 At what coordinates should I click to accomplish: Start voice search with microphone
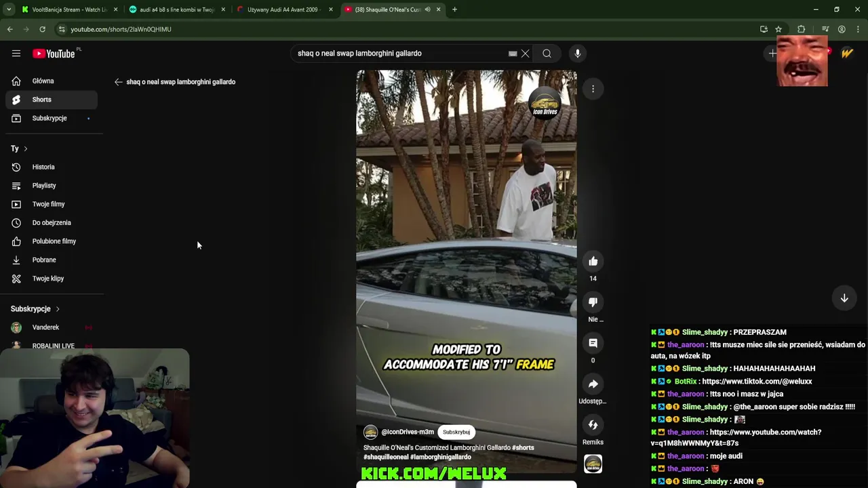point(578,54)
